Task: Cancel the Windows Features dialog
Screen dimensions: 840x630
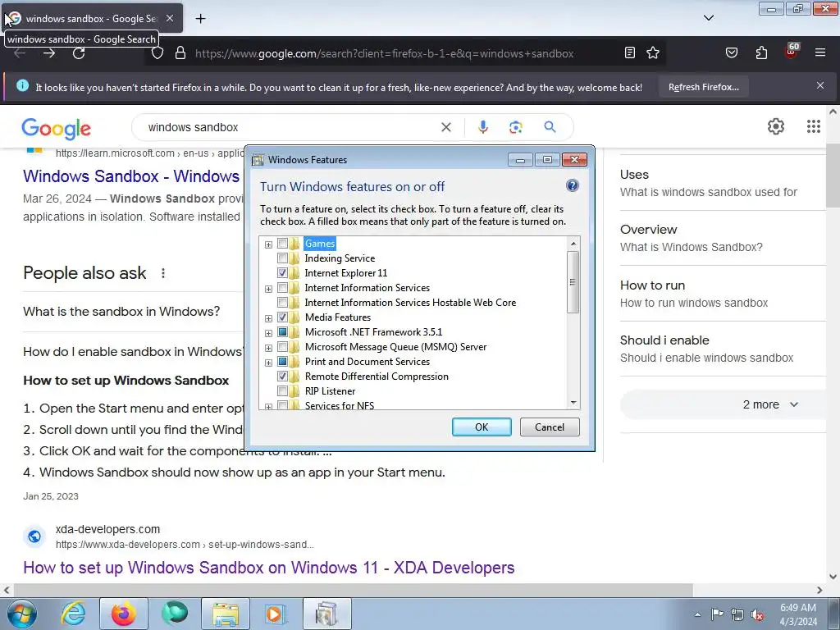Action: click(x=550, y=427)
